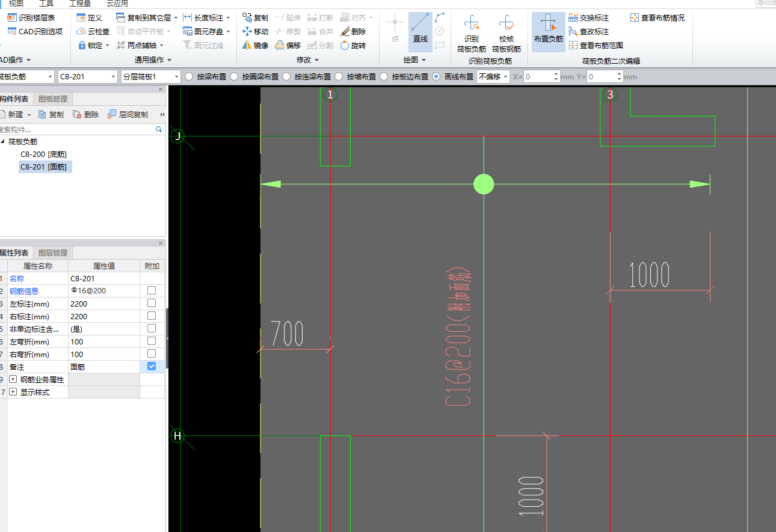The height and width of the screenshot is (532, 776).
Task: Open the 新建 dropdown arrow
Action: point(29,114)
